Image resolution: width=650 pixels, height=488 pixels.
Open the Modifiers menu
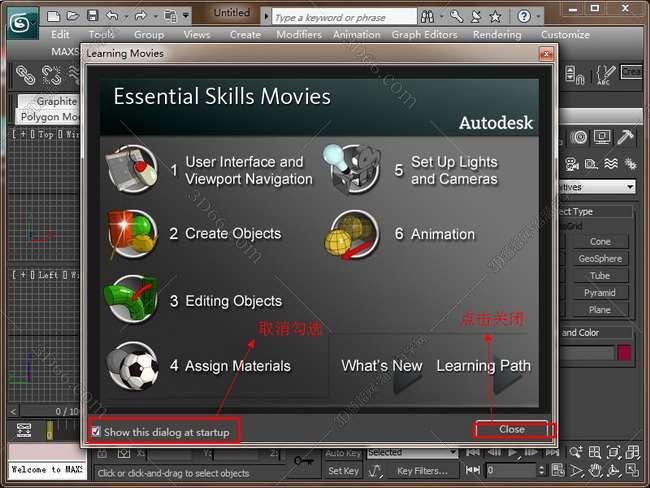[298, 34]
